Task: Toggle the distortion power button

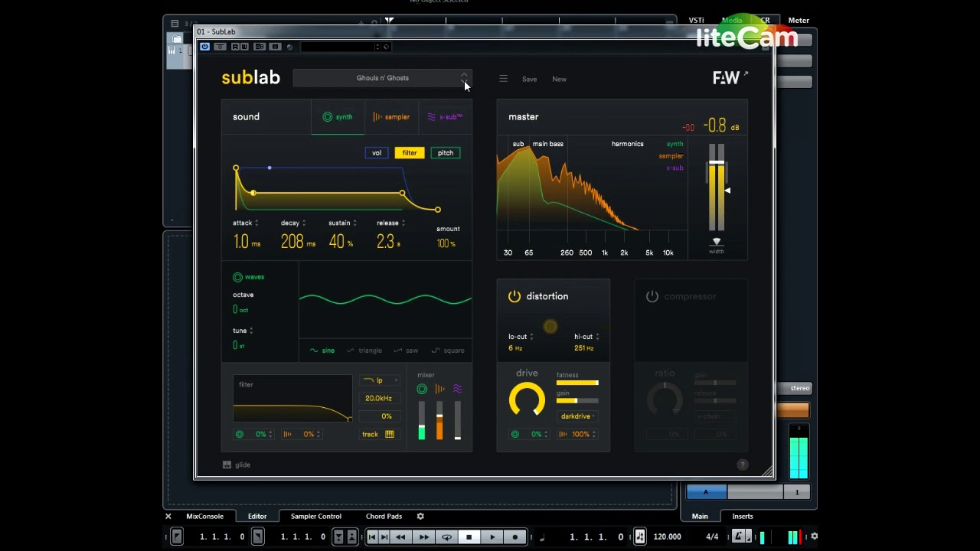Action: click(514, 296)
